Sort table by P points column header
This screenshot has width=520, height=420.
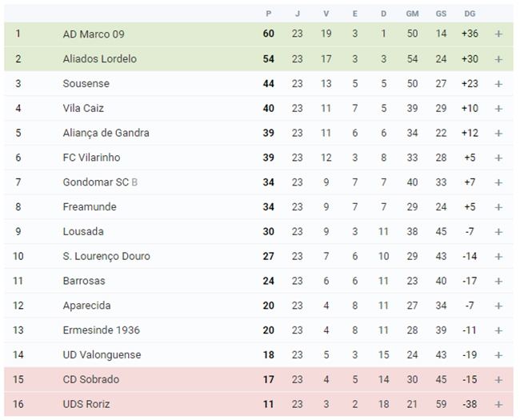tap(269, 14)
